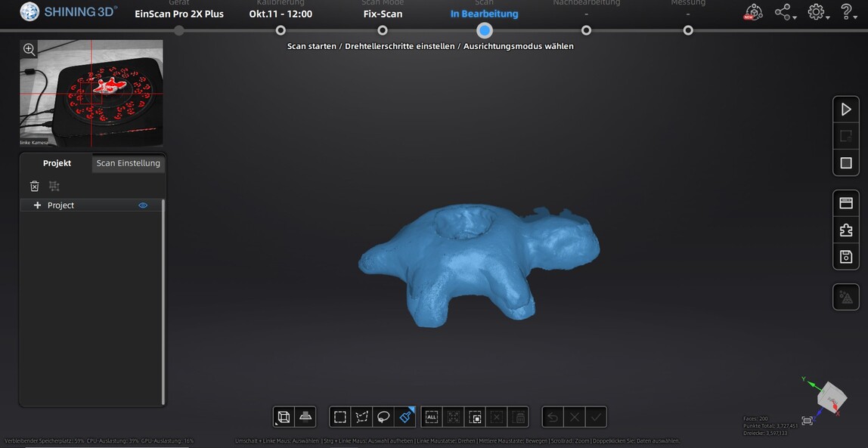Toggle the blue brush selection tool

(405, 417)
